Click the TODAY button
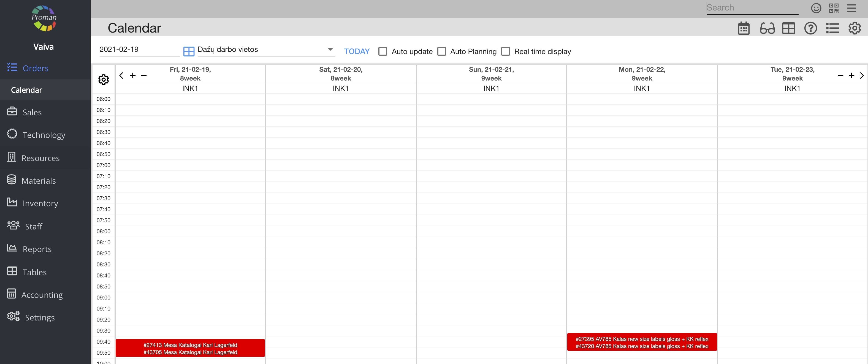 (357, 52)
